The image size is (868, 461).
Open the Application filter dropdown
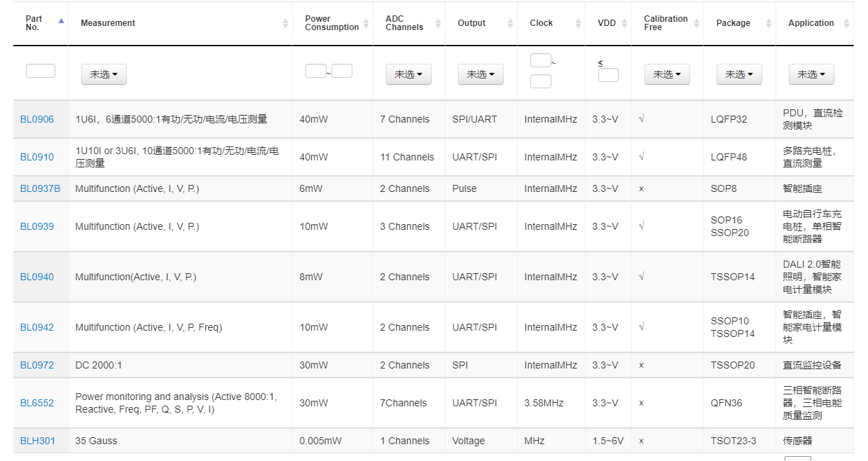[x=811, y=74]
